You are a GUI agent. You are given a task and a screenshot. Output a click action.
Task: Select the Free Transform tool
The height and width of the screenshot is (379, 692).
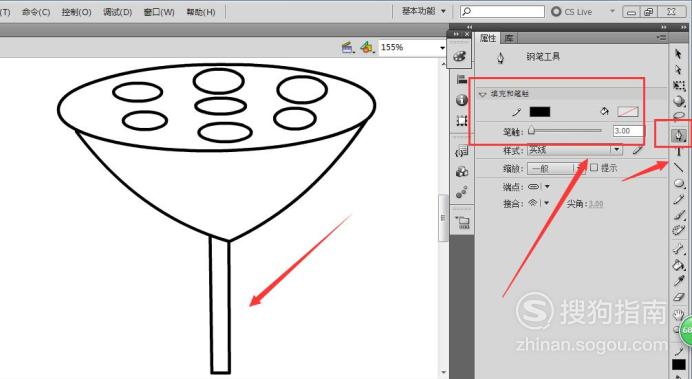tap(679, 86)
